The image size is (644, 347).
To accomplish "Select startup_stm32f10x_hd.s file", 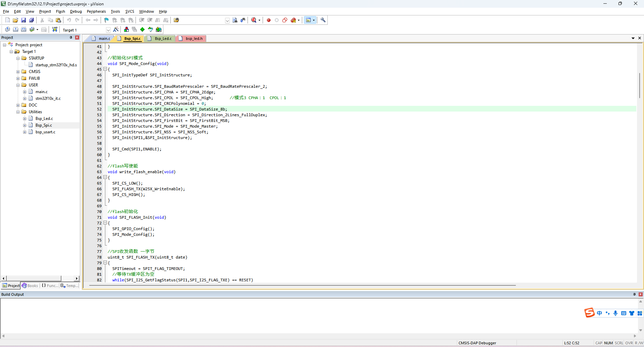I will (x=56, y=65).
